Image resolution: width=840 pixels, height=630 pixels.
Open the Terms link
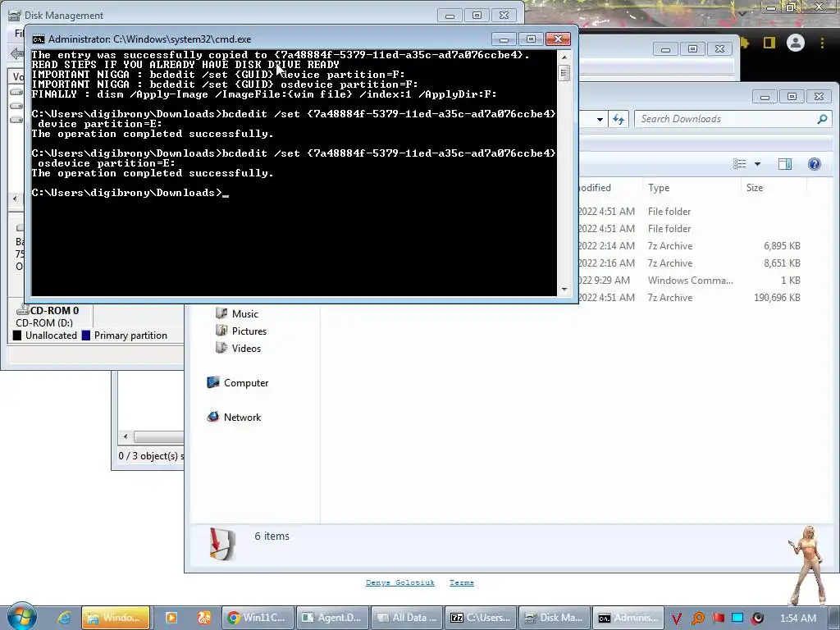(x=462, y=582)
